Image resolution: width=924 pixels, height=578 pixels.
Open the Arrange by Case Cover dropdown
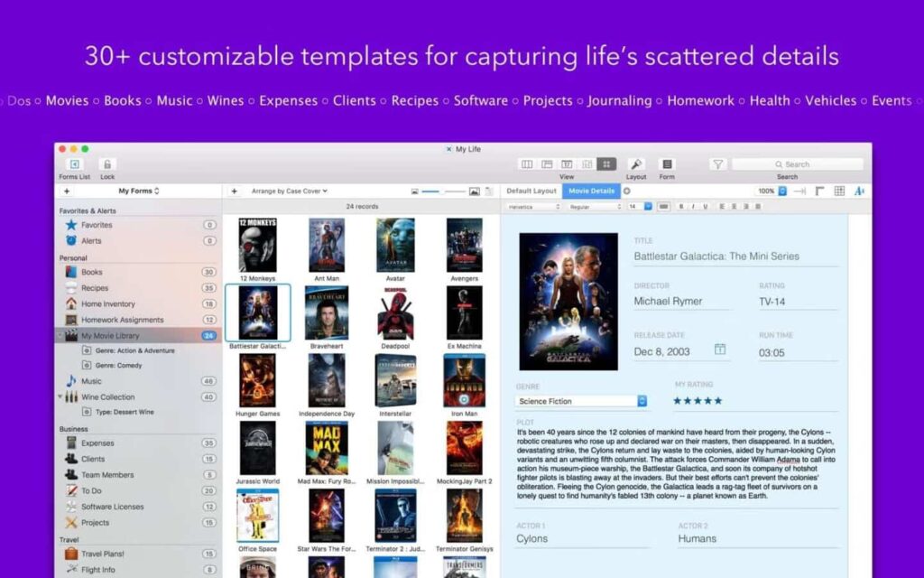(289, 191)
